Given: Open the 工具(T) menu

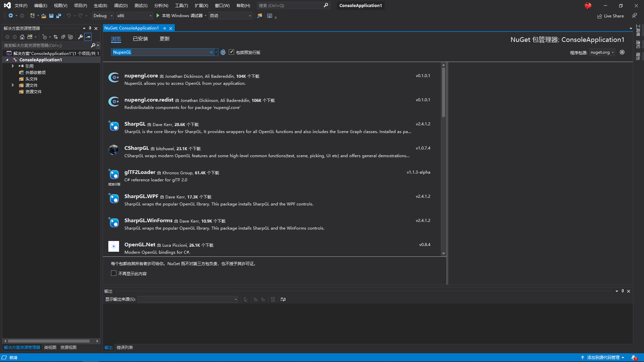Looking at the screenshot, I should 181,5.
